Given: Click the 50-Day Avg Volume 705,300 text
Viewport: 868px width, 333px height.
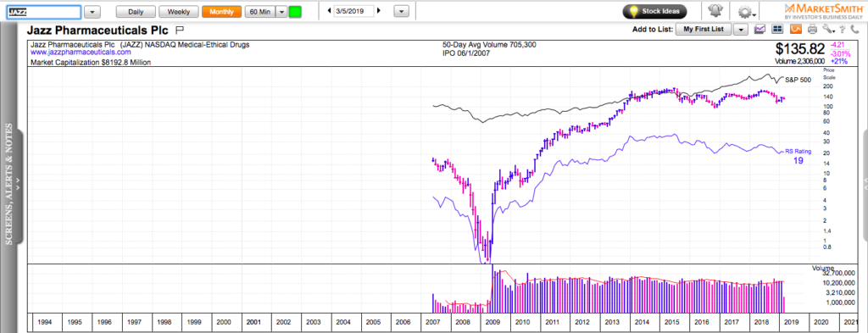Looking at the screenshot, I should (x=489, y=45).
